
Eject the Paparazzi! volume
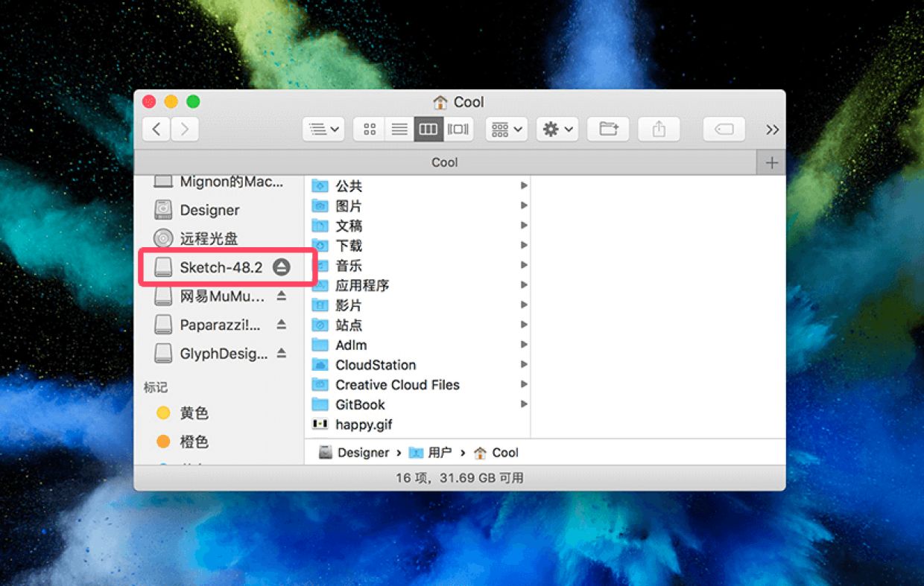(281, 325)
